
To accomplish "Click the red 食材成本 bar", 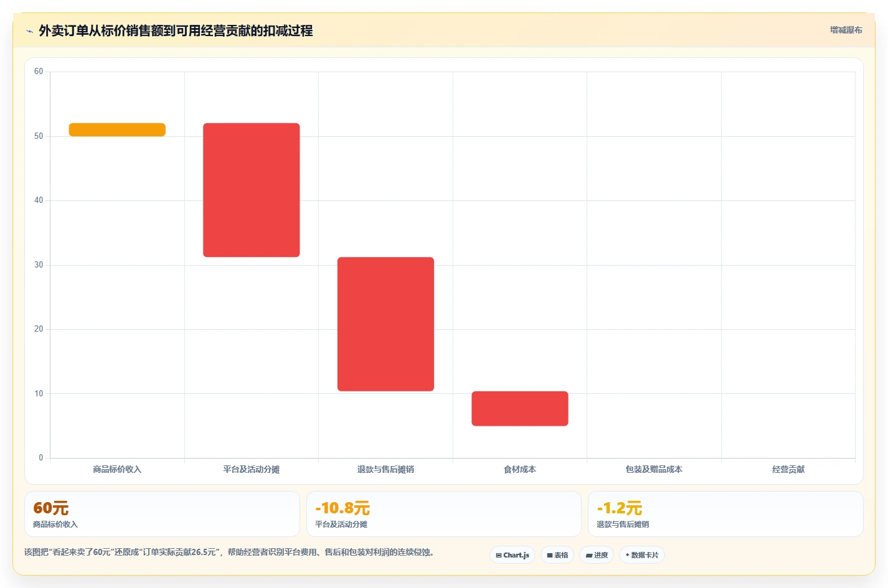I will (520, 409).
